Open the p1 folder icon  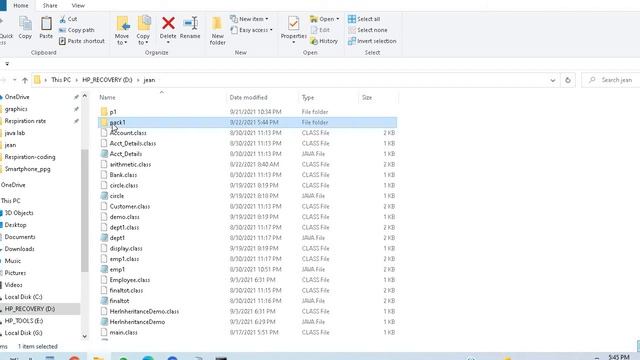[x=104, y=112]
